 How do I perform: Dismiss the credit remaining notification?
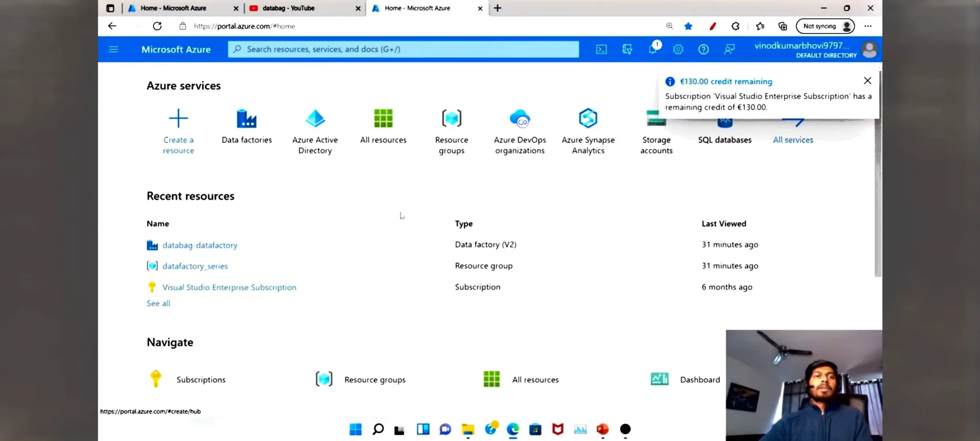868,80
